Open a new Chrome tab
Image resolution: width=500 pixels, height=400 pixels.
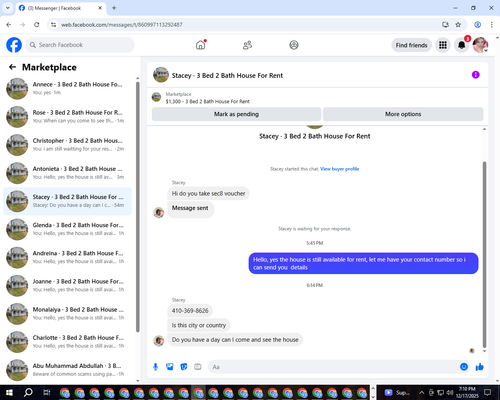[114, 8]
